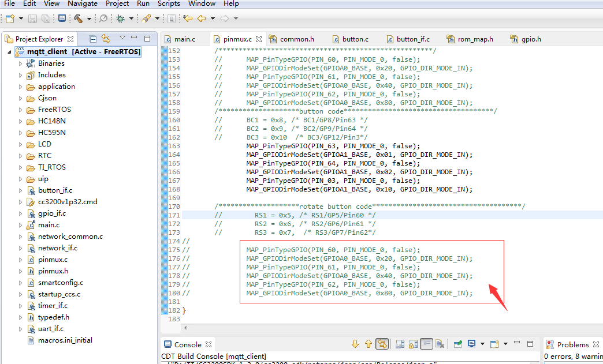Open the New wizard dropdown arrow
603x364 pixels.
(21, 18)
